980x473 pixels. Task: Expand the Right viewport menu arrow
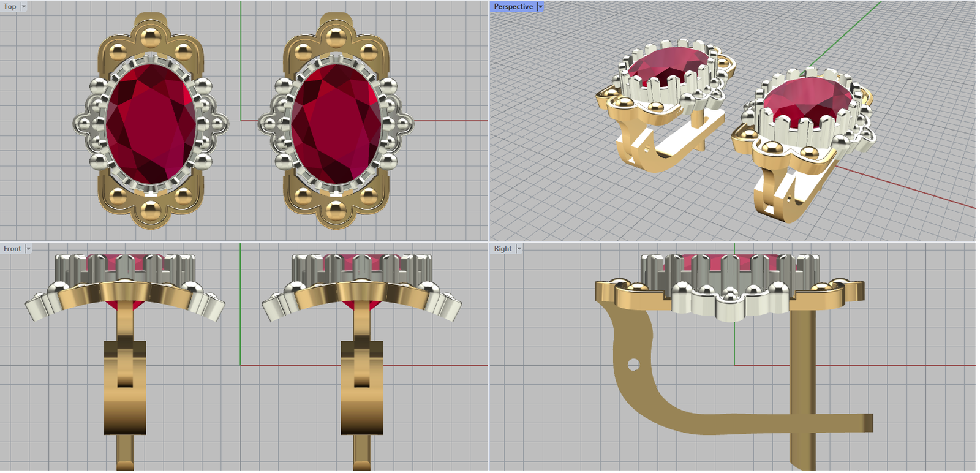[x=519, y=249]
